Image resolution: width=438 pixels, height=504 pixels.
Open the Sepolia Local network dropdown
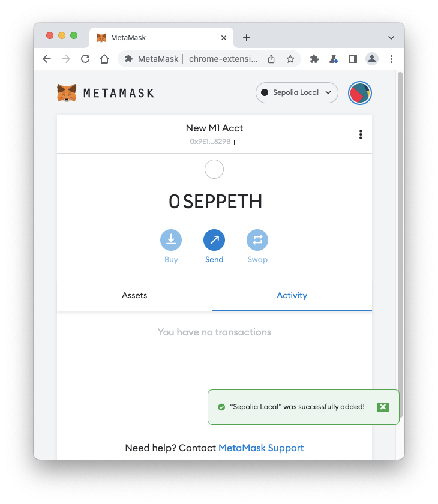tap(296, 92)
